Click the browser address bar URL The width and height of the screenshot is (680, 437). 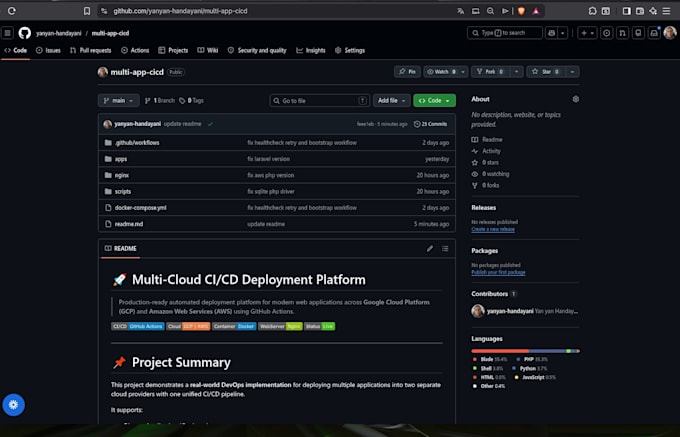coord(180,11)
